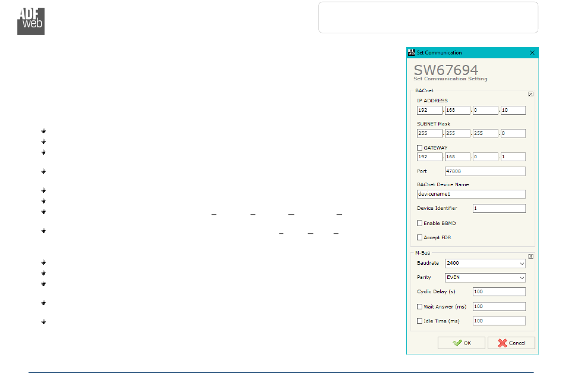Image resolution: width=565 pixels, height=392 pixels.
Task: Enable the GATEWAY checkbox
Action: click(419, 148)
